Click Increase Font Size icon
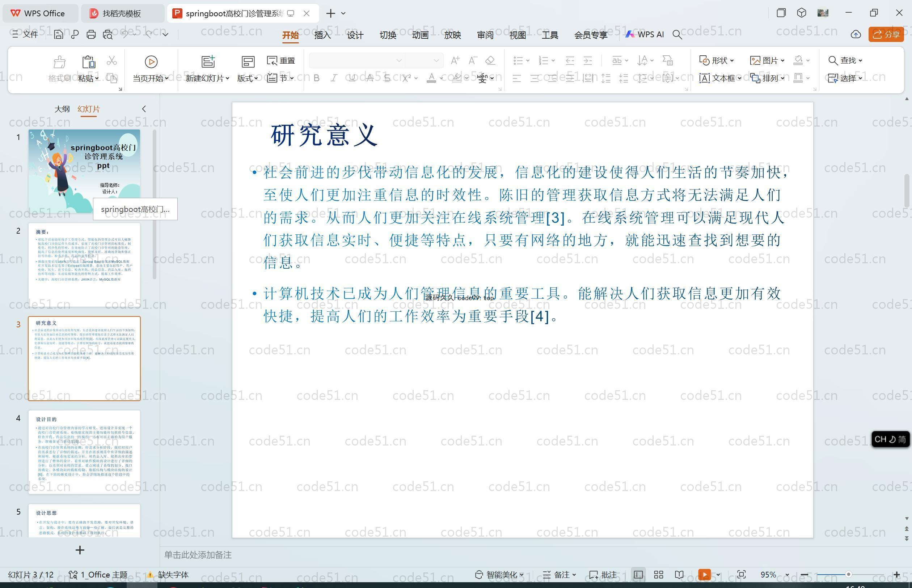This screenshot has width=912, height=588. coord(455,60)
